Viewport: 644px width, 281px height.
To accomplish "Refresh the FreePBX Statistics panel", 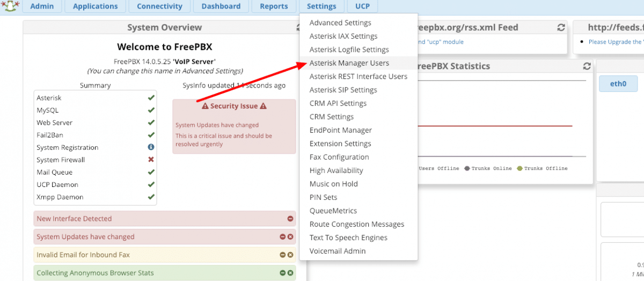I will (x=587, y=66).
